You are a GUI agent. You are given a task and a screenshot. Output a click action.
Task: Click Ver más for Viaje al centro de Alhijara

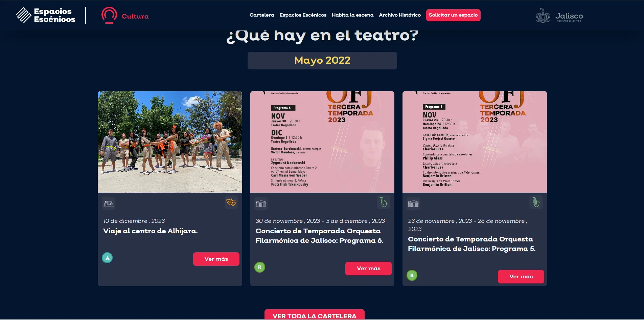click(x=216, y=259)
